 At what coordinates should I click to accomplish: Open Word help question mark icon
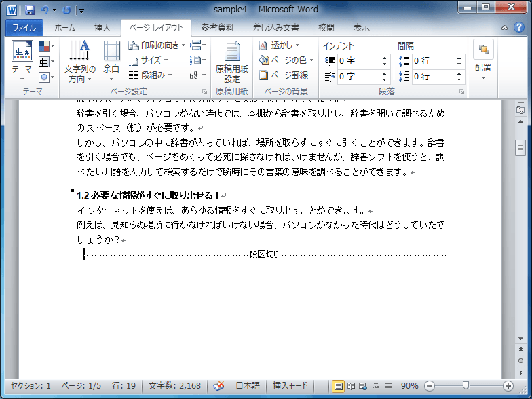[518, 27]
